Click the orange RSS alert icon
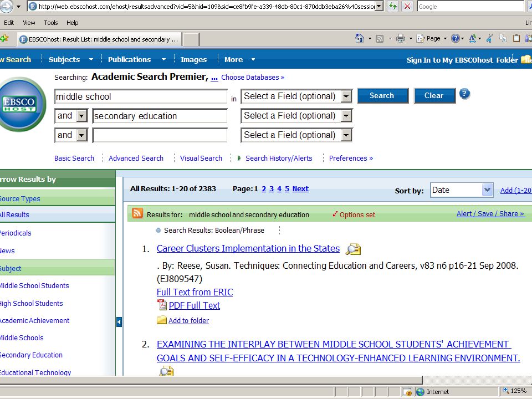The width and height of the screenshot is (532, 399). (137, 213)
